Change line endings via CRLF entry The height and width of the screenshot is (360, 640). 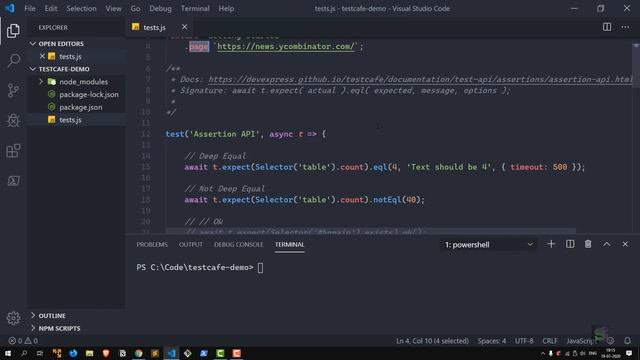550,341
